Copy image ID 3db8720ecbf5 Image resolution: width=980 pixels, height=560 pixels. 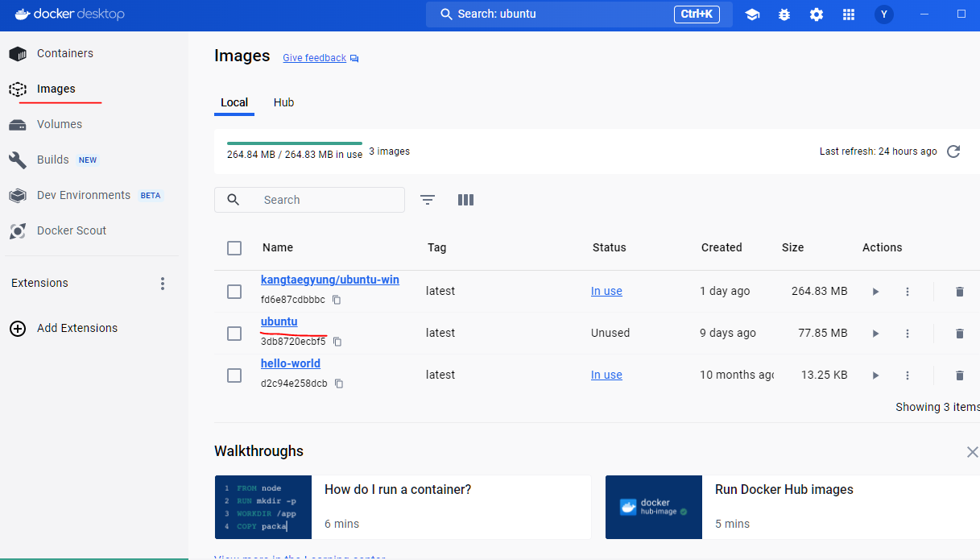tap(337, 342)
